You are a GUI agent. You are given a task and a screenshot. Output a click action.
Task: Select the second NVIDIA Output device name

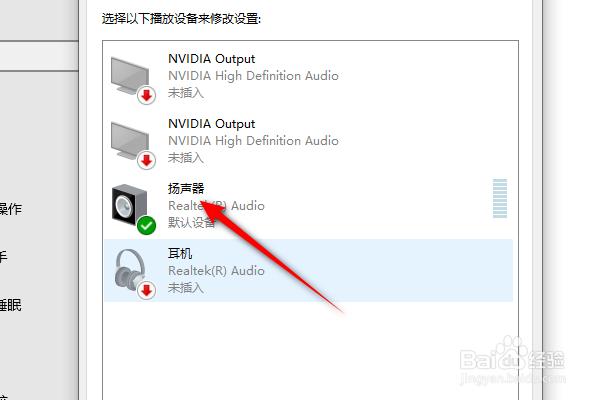click(211, 124)
